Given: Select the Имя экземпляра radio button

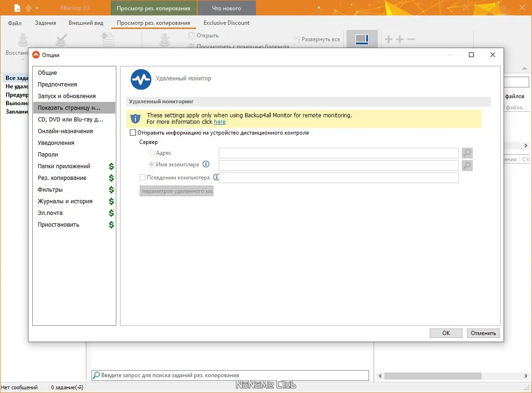Looking at the screenshot, I should point(152,164).
